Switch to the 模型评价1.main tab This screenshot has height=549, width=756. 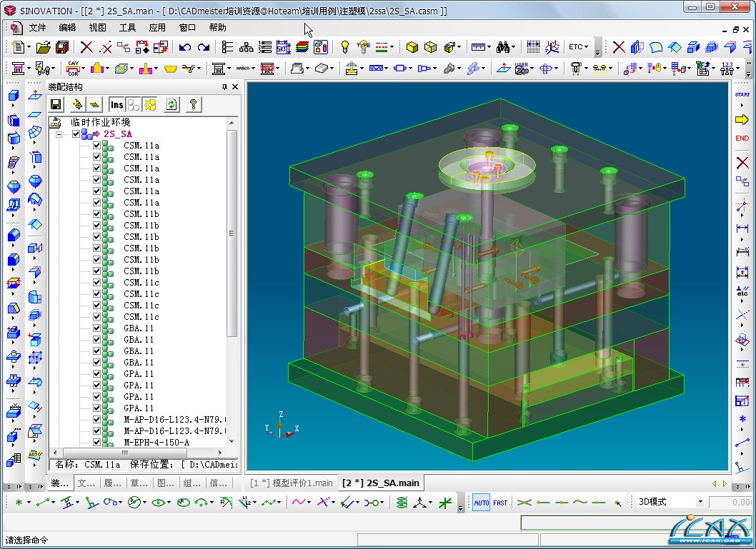pos(292,483)
